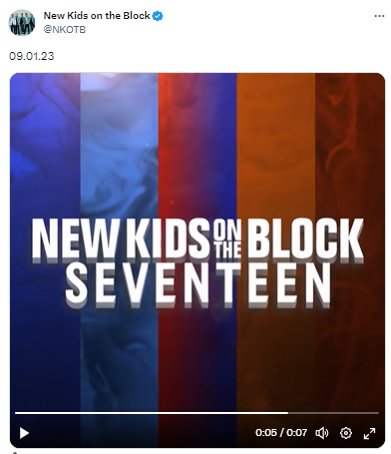Click the light blue stripe above the title
This screenshot has width=391, height=454.
click(x=119, y=143)
